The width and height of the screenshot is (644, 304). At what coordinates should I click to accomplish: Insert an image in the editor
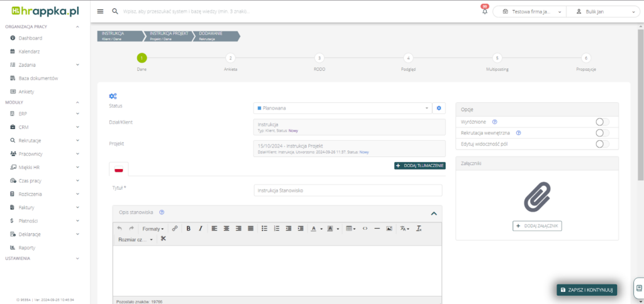pyautogui.click(x=389, y=228)
